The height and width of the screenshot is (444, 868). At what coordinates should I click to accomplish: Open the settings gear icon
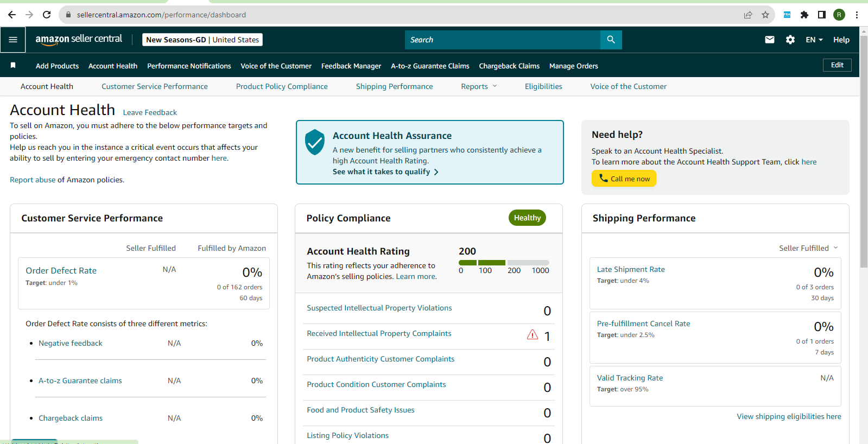[790, 40]
